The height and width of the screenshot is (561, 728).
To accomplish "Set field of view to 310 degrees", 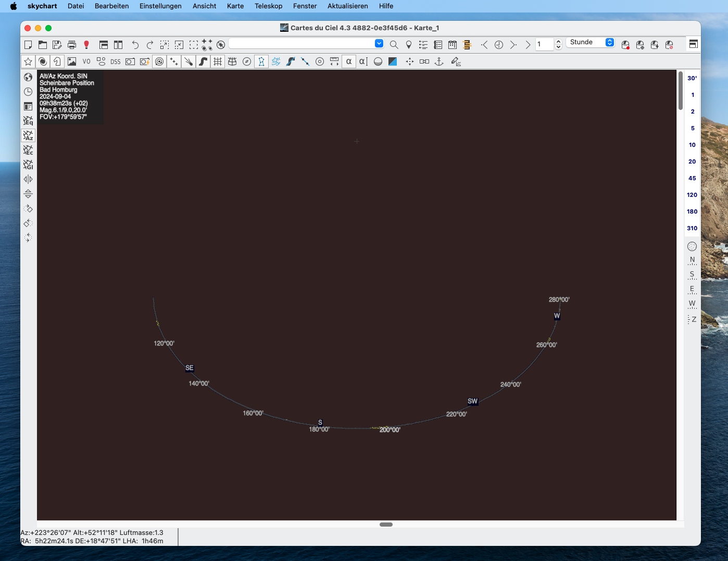I will [x=692, y=228].
